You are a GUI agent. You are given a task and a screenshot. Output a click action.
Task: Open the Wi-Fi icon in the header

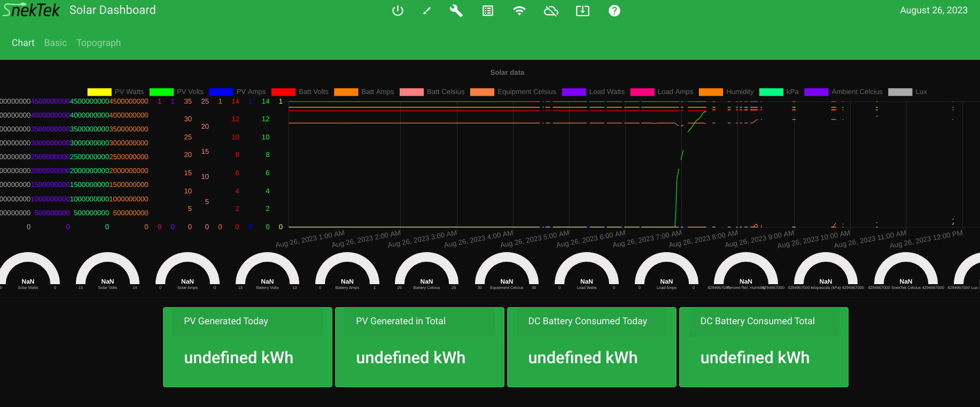tap(519, 11)
